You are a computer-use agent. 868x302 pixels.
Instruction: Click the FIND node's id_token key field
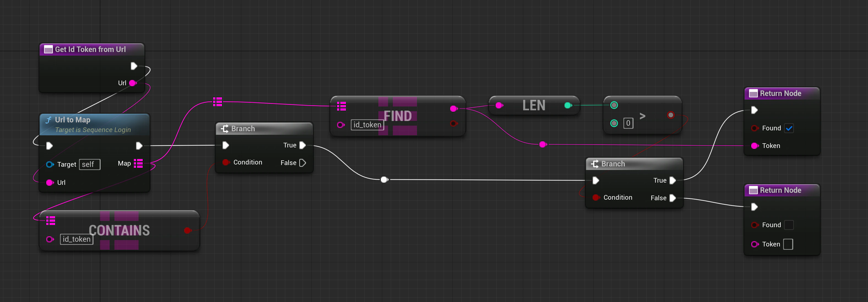coord(367,125)
